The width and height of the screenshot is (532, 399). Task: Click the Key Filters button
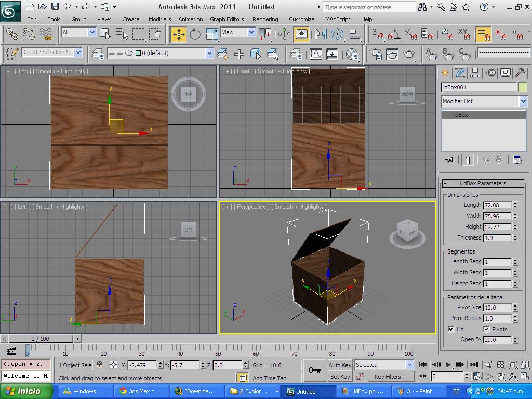[x=390, y=377]
